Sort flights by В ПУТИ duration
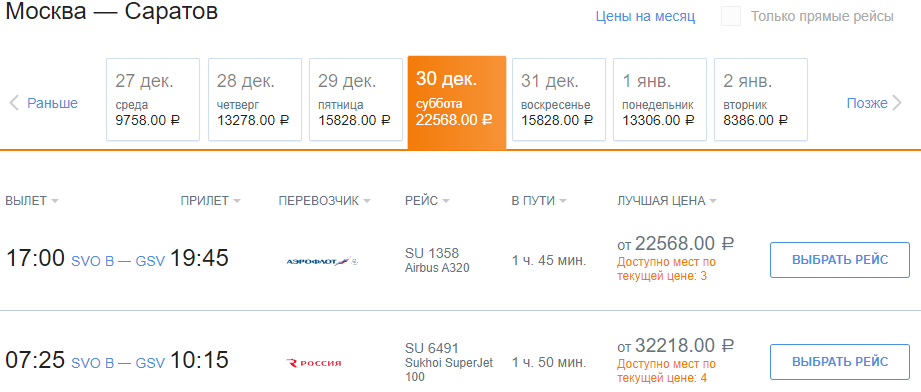 [x=539, y=201]
